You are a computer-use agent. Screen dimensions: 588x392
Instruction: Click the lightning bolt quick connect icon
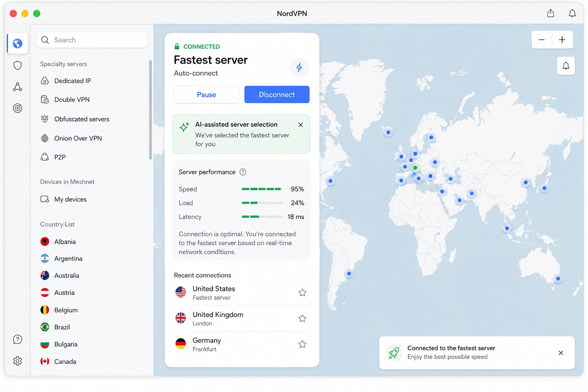[x=299, y=67]
